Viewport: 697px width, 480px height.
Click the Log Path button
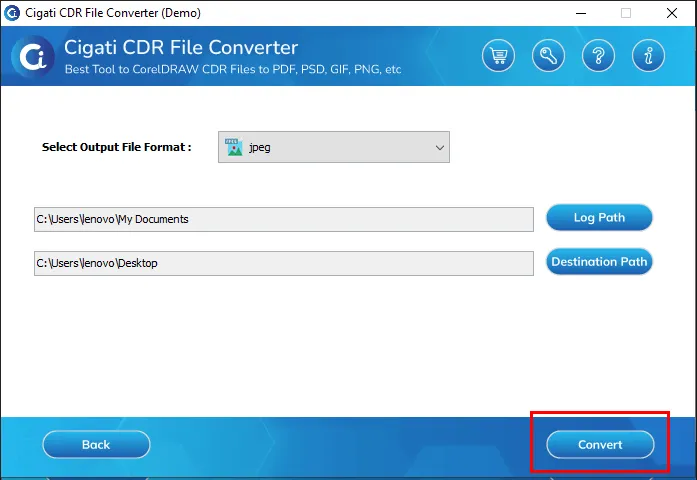coord(599,217)
